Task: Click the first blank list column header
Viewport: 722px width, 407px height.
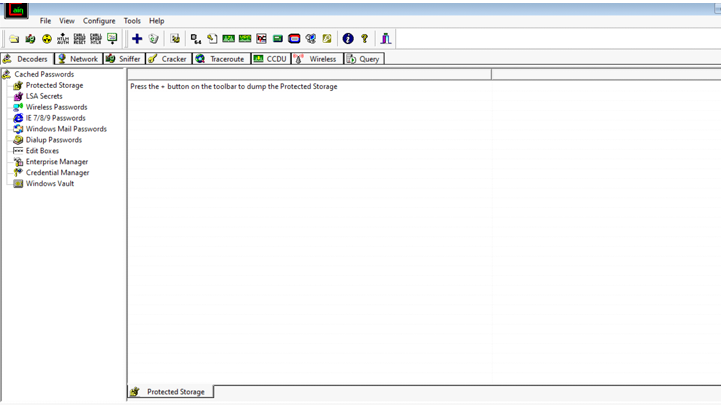Action: (x=309, y=74)
